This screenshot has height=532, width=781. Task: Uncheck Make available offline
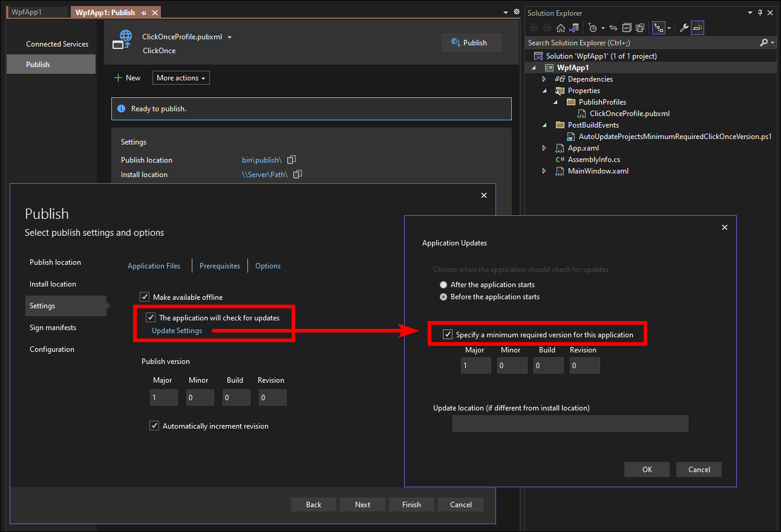[x=145, y=297]
